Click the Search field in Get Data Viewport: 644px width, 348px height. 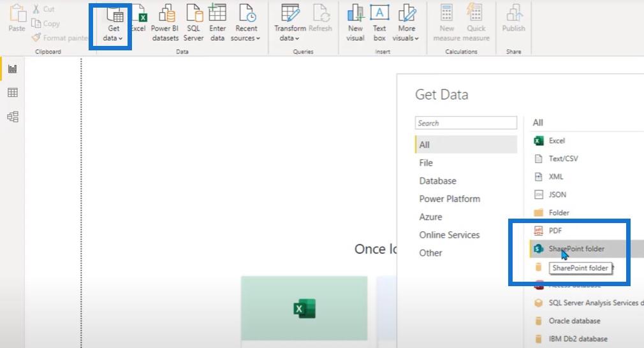click(x=465, y=123)
